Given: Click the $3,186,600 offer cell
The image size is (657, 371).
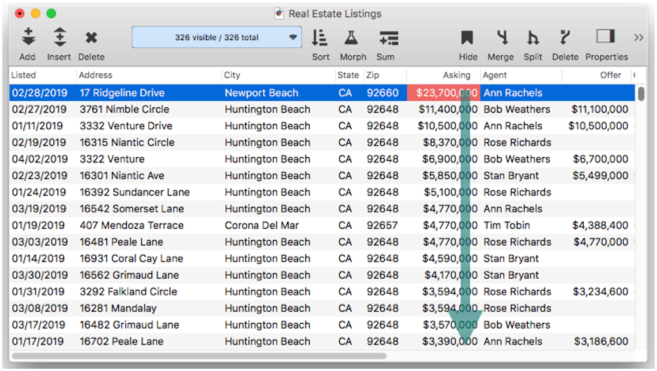Looking at the screenshot, I should tap(601, 342).
